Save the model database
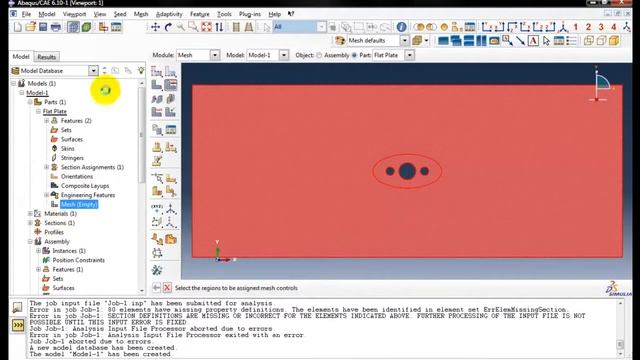 43,27
